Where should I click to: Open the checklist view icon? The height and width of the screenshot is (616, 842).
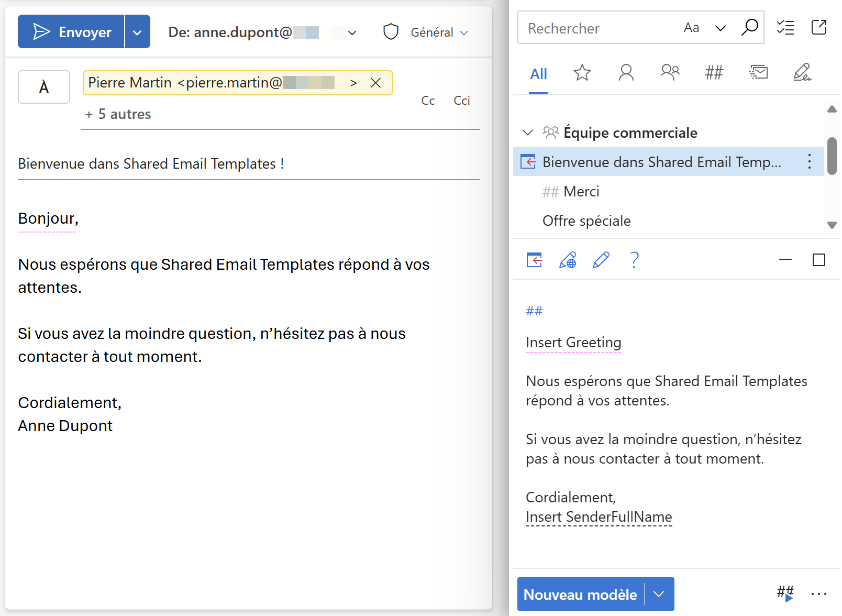(785, 27)
